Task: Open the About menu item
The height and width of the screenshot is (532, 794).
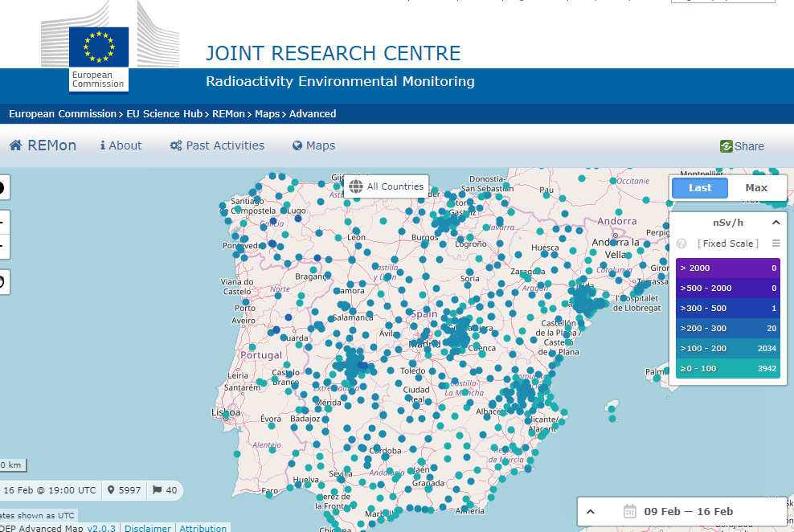Action: coord(121,145)
